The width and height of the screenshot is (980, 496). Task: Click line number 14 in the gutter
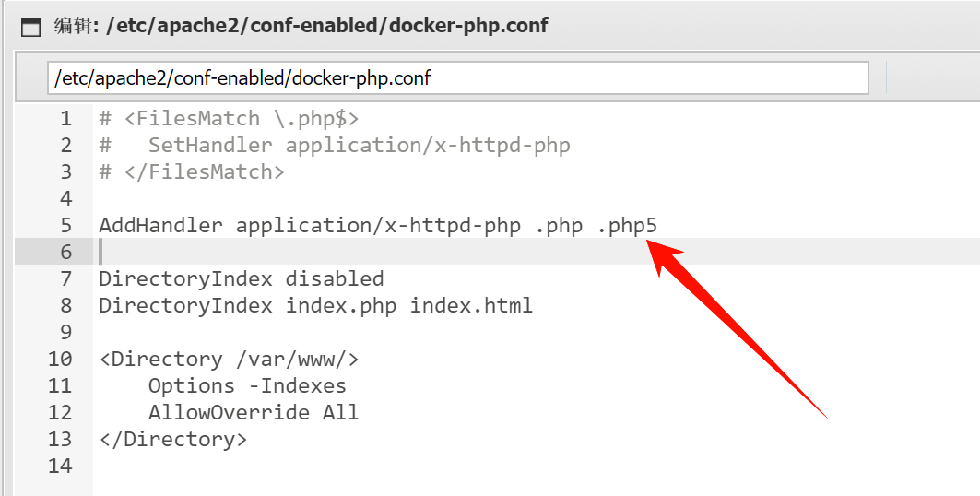click(60, 466)
